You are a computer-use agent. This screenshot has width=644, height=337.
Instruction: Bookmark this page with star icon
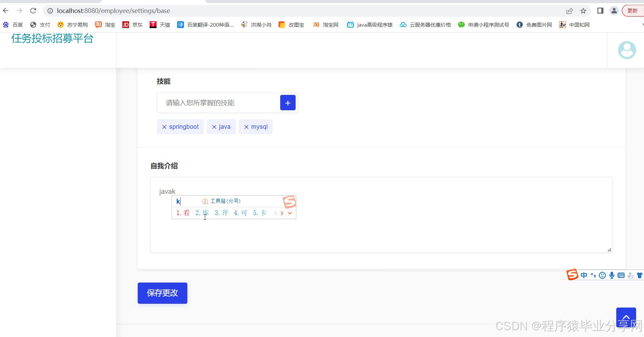[x=583, y=11]
